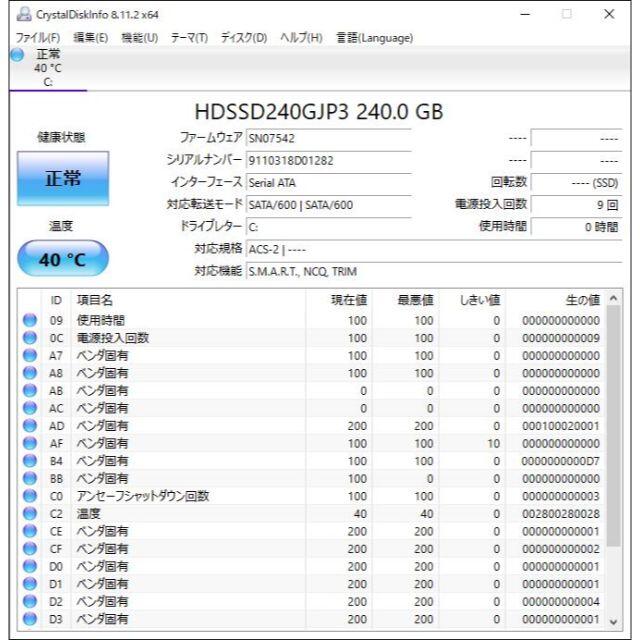640x640 pixels.
Task: Click the transfer mode field SATA/600 | SATA/600
Action: pos(328,204)
